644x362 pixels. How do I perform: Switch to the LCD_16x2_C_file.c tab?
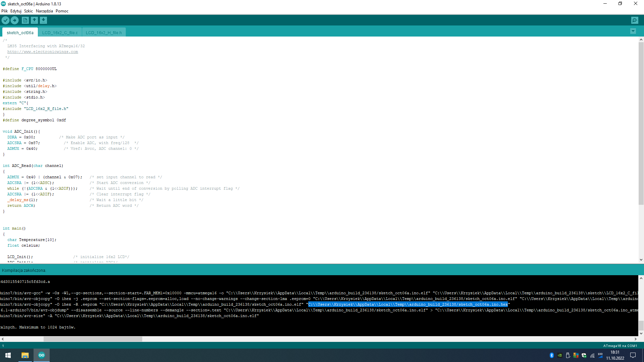click(x=60, y=33)
